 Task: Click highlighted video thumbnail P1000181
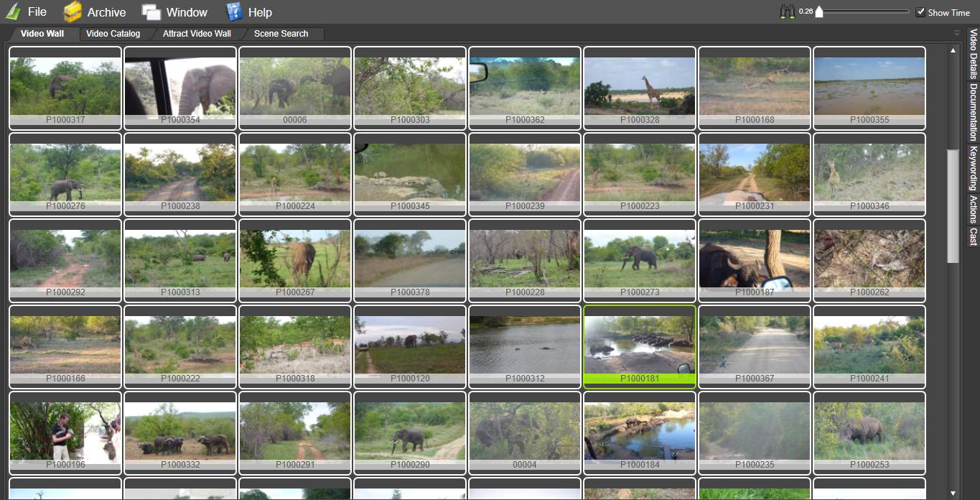(640, 347)
